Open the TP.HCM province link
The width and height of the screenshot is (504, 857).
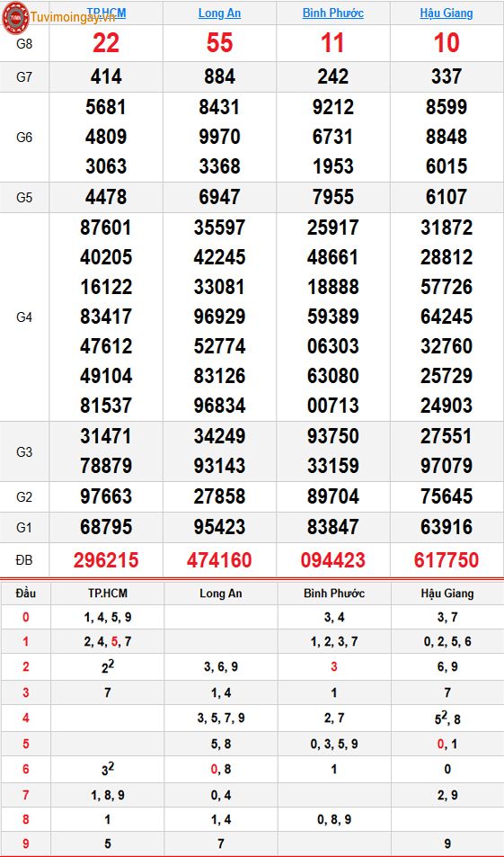[x=106, y=13]
